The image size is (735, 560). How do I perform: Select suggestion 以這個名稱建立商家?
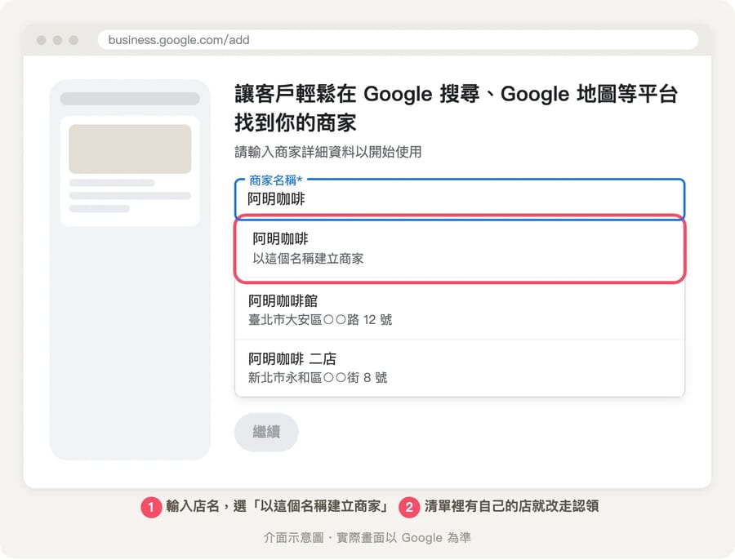(459, 249)
